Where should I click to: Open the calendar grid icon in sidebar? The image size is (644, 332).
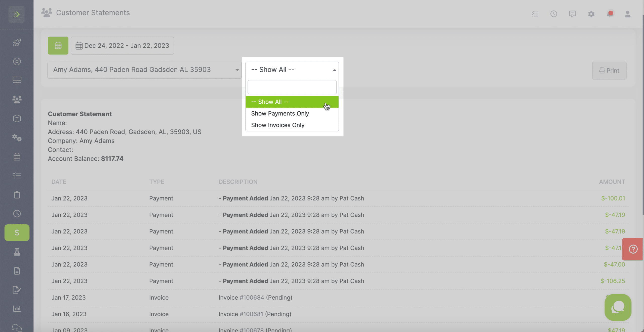(17, 157)
